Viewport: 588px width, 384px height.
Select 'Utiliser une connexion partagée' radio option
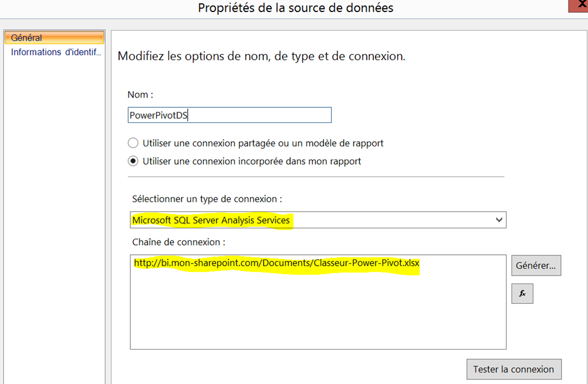tap(133, 143)
